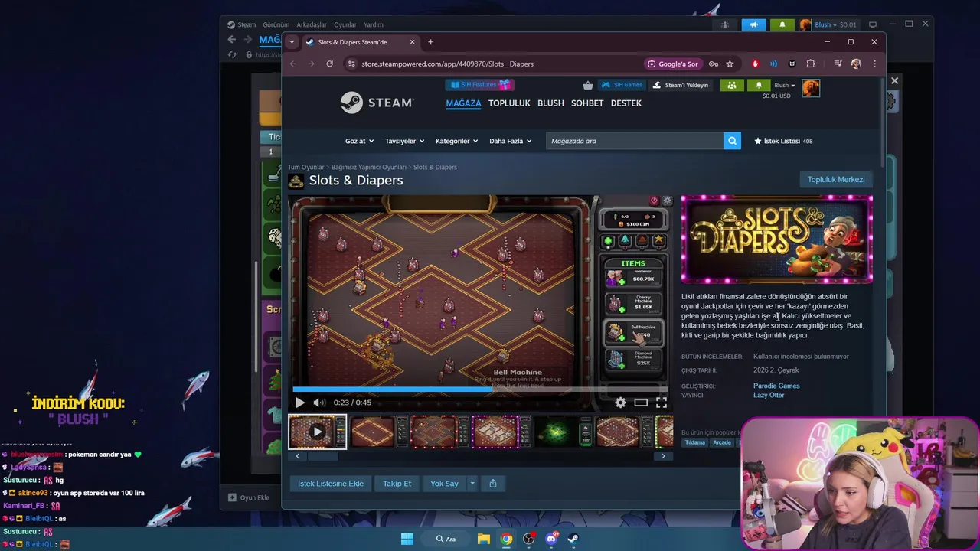Bookmark this page with the star icon
The image size is (980, 551).
pyautogui.click(x=730, y=64)
